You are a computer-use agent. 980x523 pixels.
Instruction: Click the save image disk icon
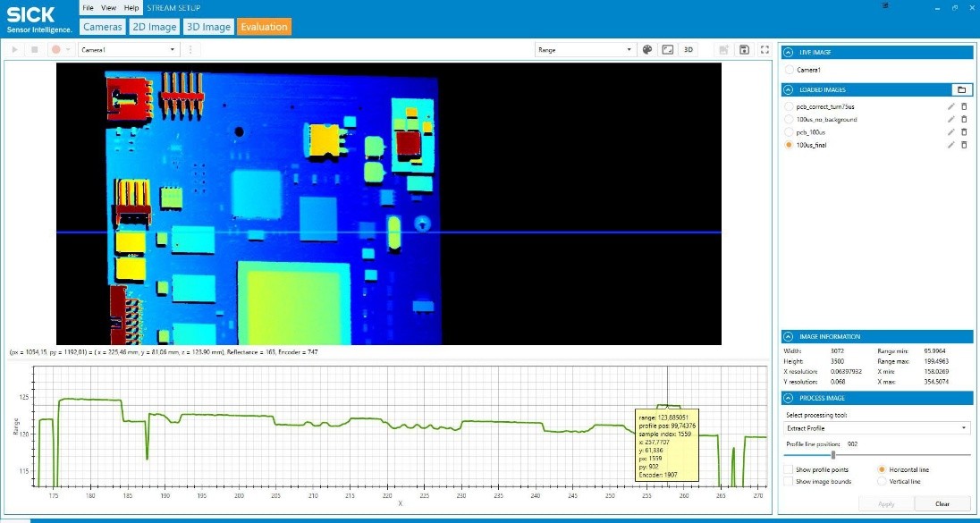[x=744, y=50]
